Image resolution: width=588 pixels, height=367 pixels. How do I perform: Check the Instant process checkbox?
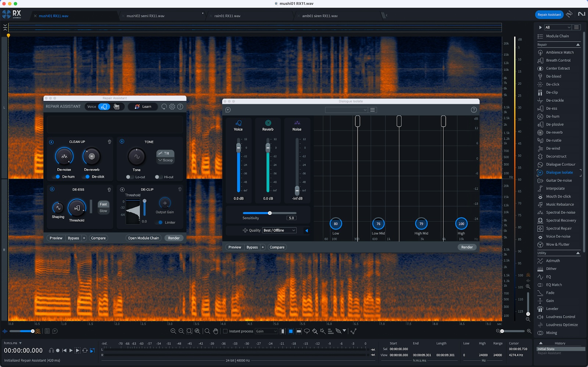(x=225, y=331)
